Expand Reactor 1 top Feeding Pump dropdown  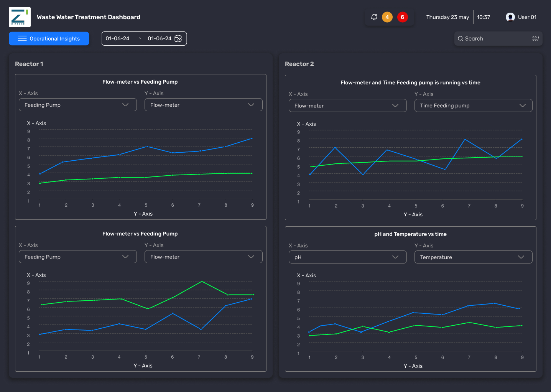click(x=78, y=105)
